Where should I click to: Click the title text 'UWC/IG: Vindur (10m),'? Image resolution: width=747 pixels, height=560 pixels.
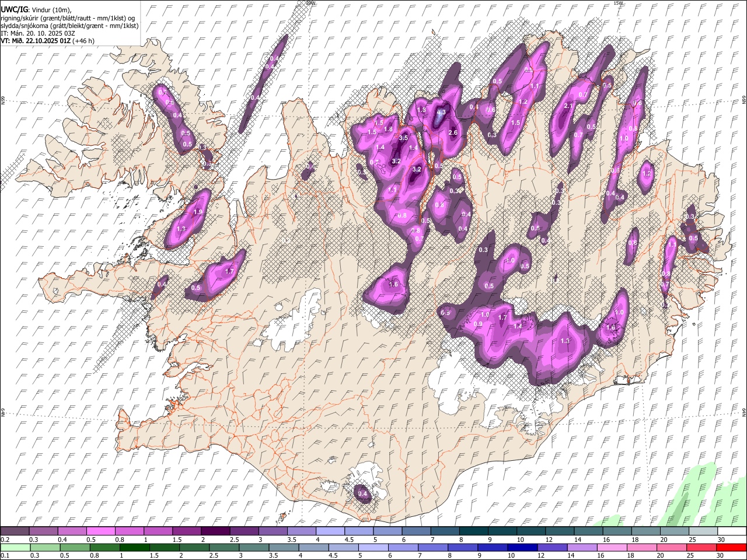[x=36, y=10]
